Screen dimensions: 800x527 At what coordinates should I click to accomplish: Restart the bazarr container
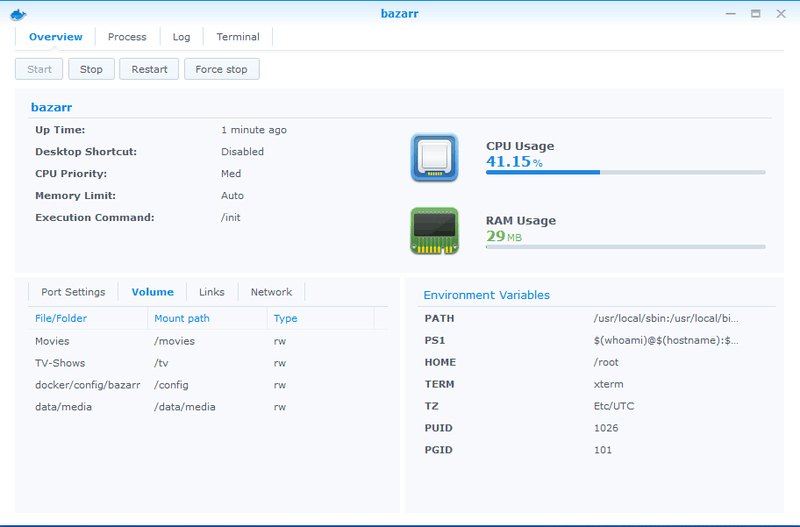tap(149, 69)
